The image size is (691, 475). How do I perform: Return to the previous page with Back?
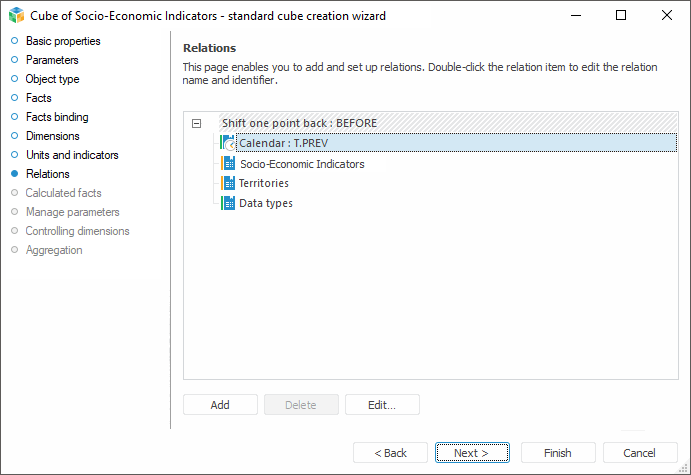click(x=390, y=453)
